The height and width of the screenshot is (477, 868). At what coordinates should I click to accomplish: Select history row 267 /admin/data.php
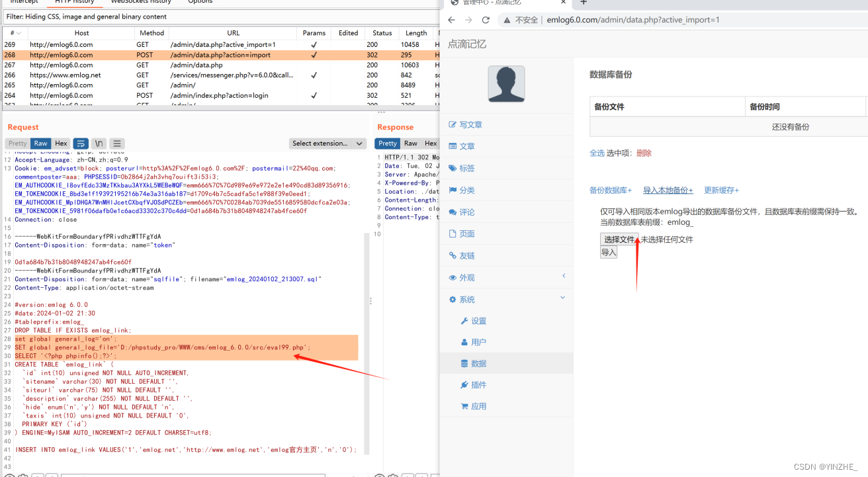[x=220, y=65]
